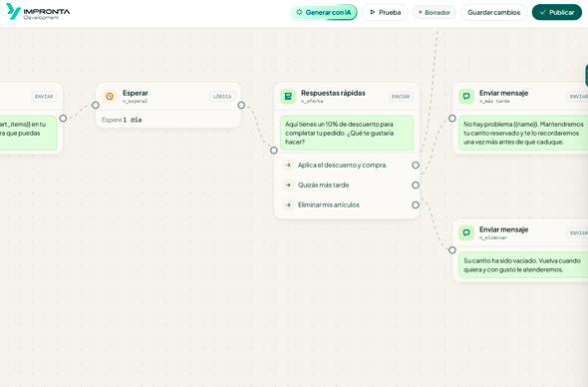
Task: Click the input port of the n_eliminar message node
Action: click(x=452, y=250)
